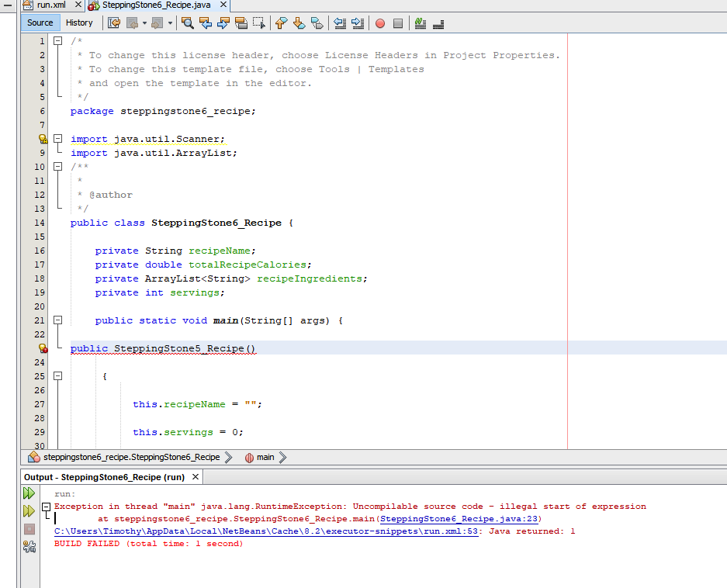This screenshot has width=727, height=588.
Task: Toggle Rectangular Selection mode
Action: point(258,22)
